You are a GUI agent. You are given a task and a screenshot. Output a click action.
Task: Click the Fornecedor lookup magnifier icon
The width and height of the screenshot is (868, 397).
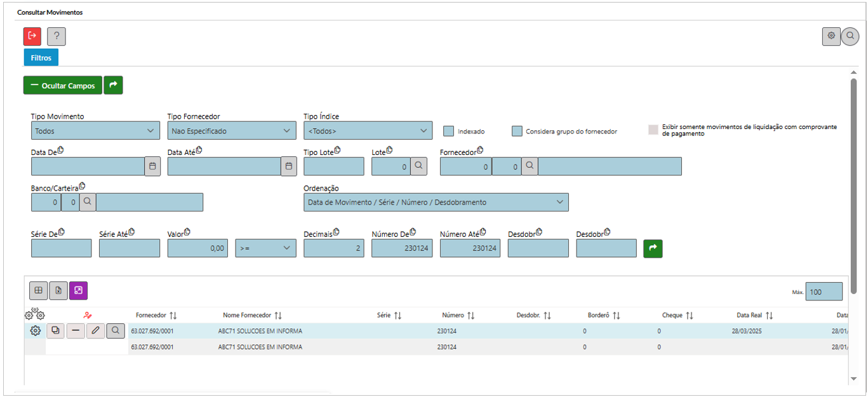pyautogui.click(x=530, y=166)
